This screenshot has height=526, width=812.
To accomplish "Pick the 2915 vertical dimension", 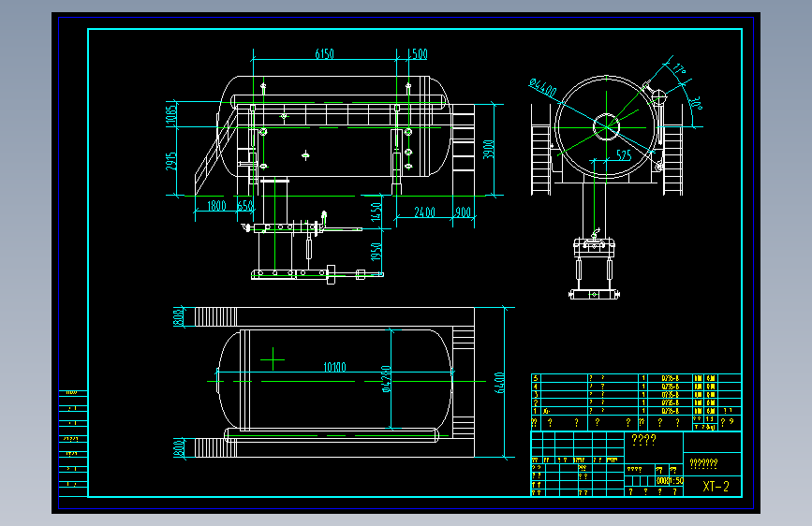I will 171,161.
